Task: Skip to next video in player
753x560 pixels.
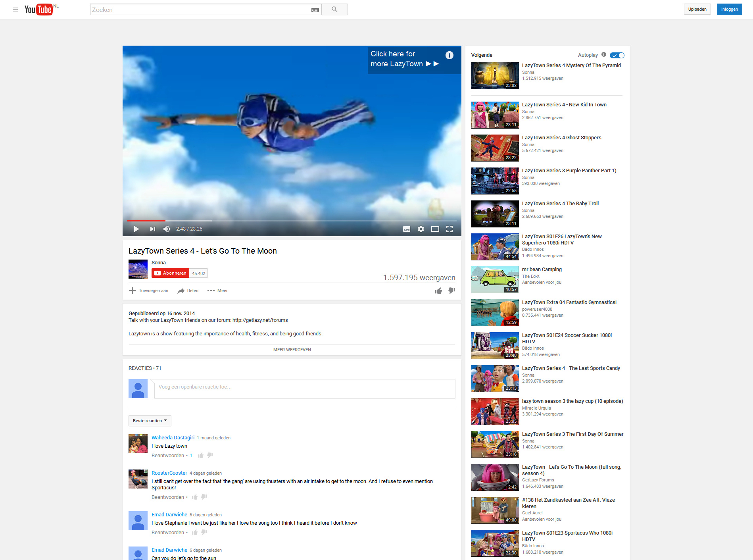Action: point(152,229)
